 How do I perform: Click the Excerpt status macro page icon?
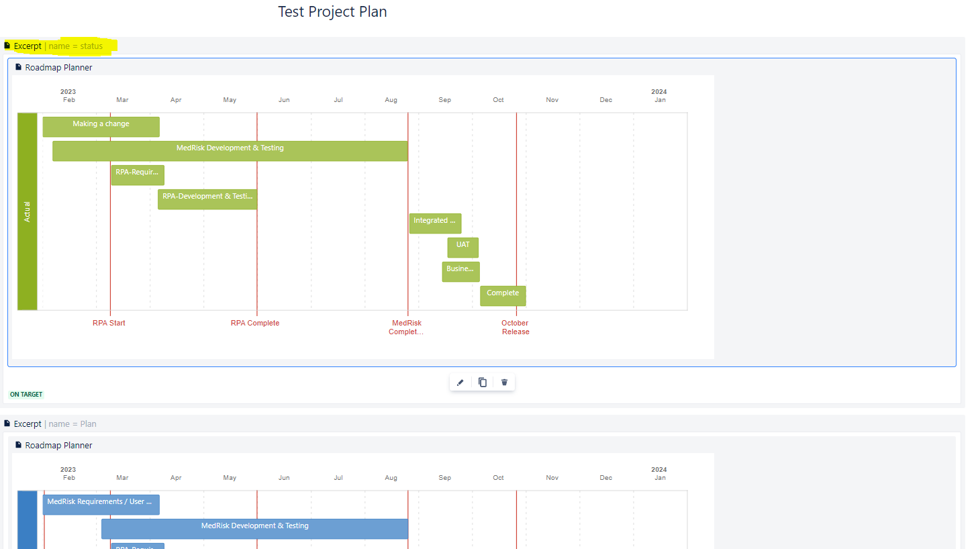click(7, 46)
